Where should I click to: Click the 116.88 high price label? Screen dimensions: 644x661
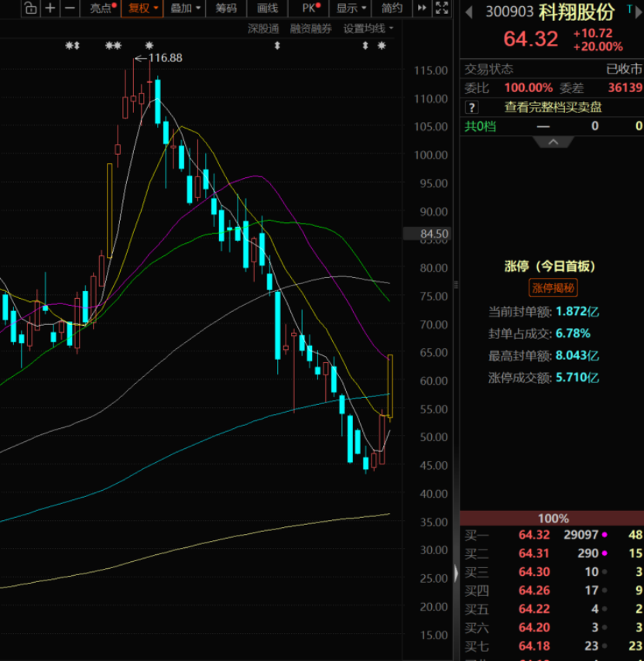point(165,58)
